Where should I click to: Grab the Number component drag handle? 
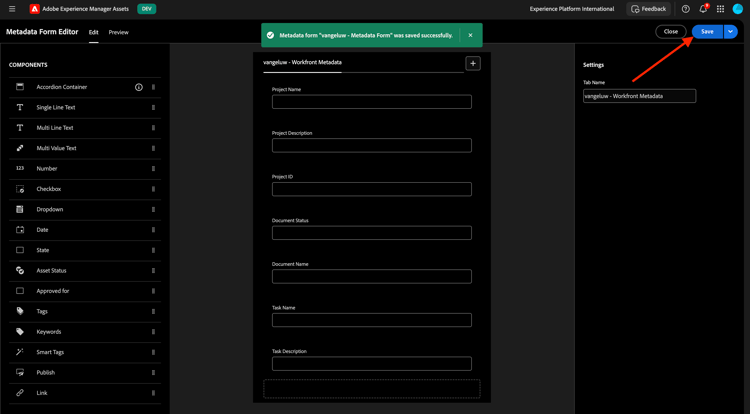tap(153, 169)
